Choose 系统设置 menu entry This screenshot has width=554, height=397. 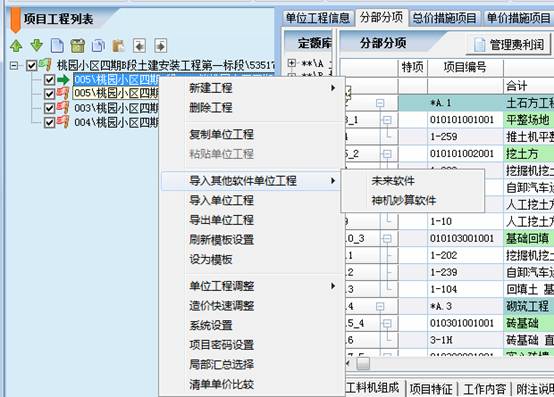point(211,325)
